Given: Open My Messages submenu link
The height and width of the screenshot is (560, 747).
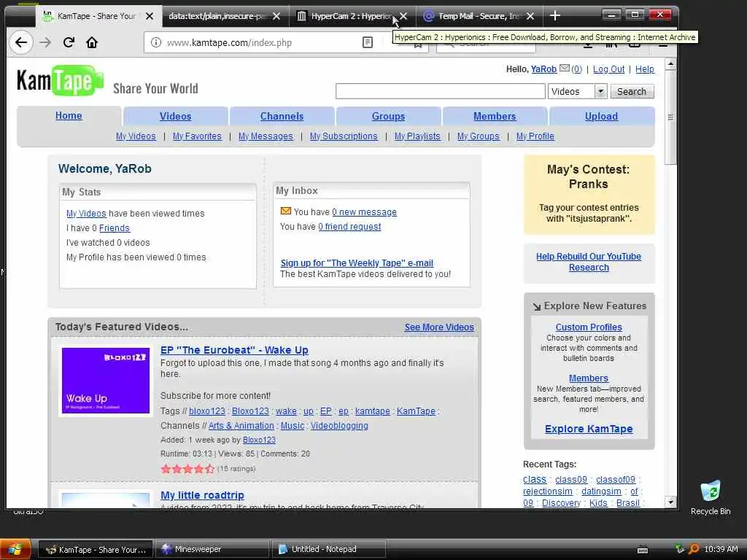Looking at the screenshot, I should pos(266,136).
